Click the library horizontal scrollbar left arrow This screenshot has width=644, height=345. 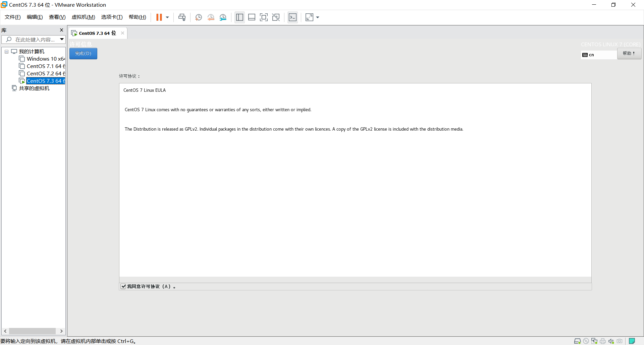pyautogui.click(x=5, y=331)
